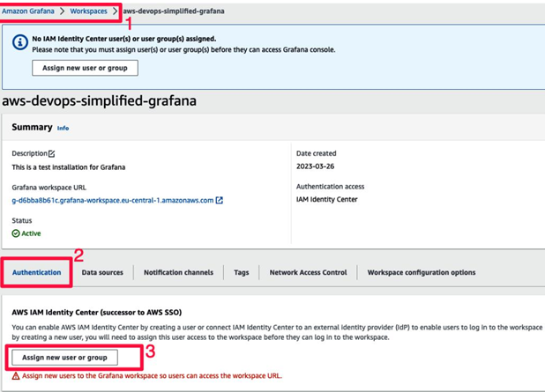
Task: Click the green Active status check icon
Action: 16,233
